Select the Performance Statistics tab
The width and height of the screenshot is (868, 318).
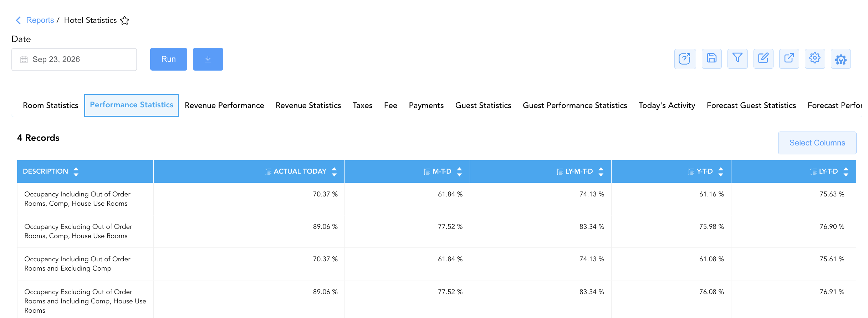click(x=132, y=105)
